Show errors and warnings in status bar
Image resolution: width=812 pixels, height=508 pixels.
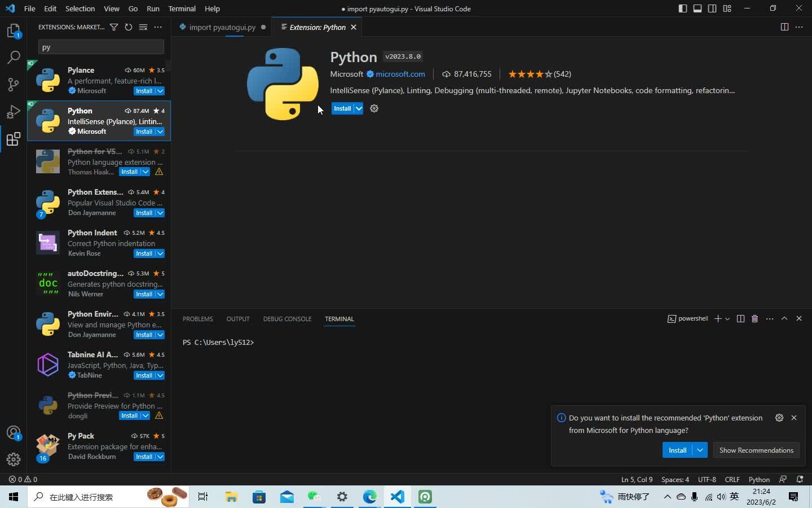23,479
